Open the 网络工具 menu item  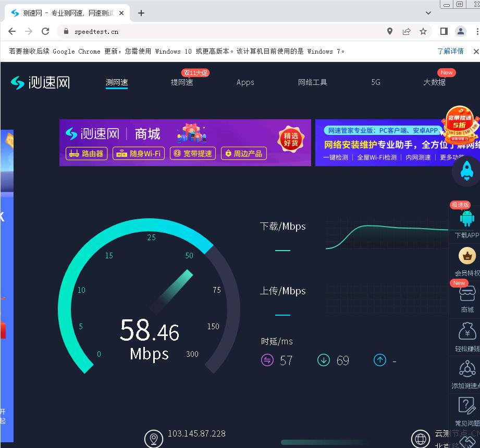click(312, 82)
